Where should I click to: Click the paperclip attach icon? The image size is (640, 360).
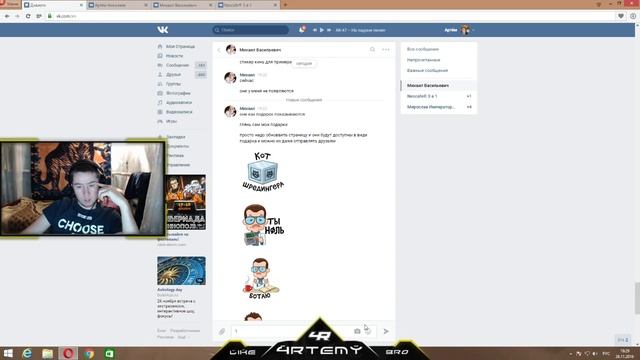[222, 331]
